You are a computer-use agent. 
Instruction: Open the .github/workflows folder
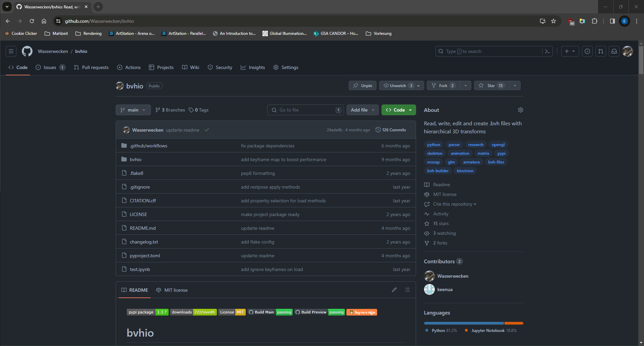[149, 146]
